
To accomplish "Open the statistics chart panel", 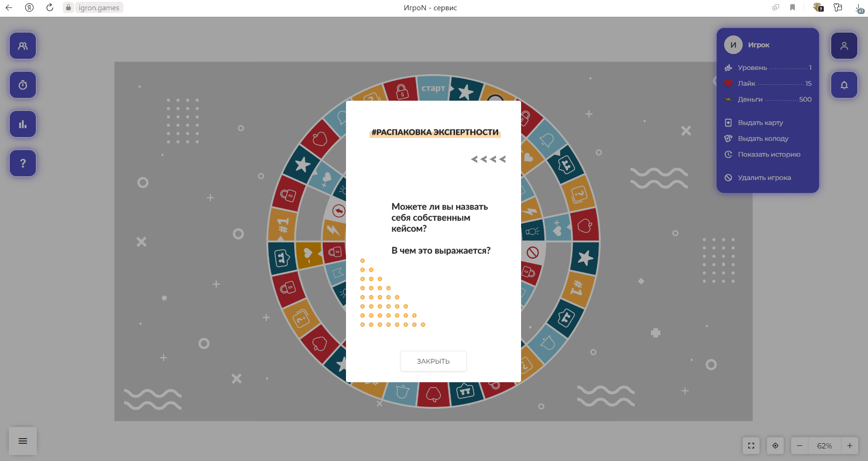I will (23, 124).
